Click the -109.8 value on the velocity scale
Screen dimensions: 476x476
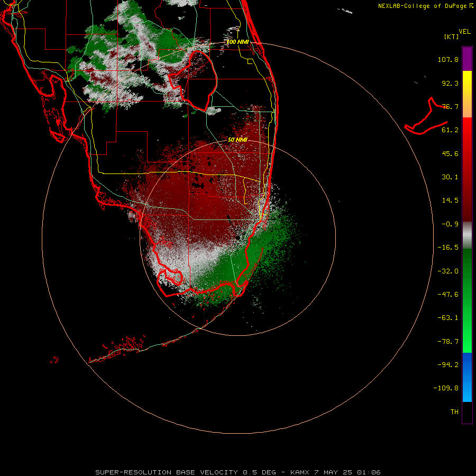point(446,388)
